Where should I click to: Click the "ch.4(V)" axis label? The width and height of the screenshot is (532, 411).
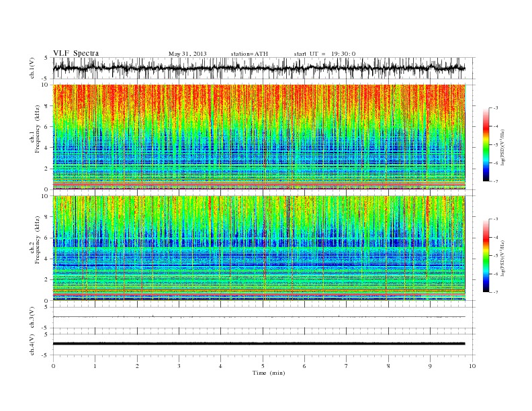tap(32, 345)
